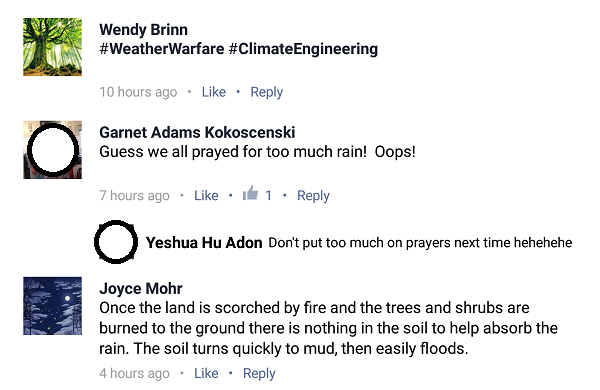Reply to Wendy Brinn's comment
Viewport: 600px width, 390px height.
(267, 92)
